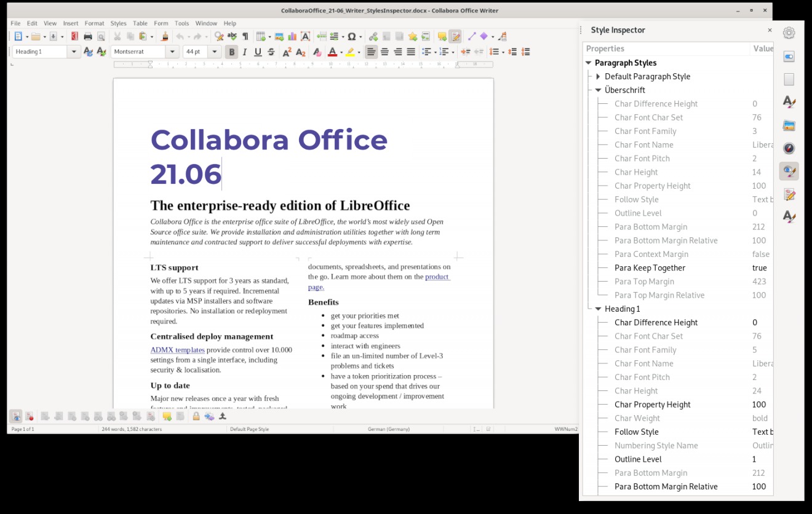Click the Print icon
This screenshot has width=812, height=514.
[88, 36]
